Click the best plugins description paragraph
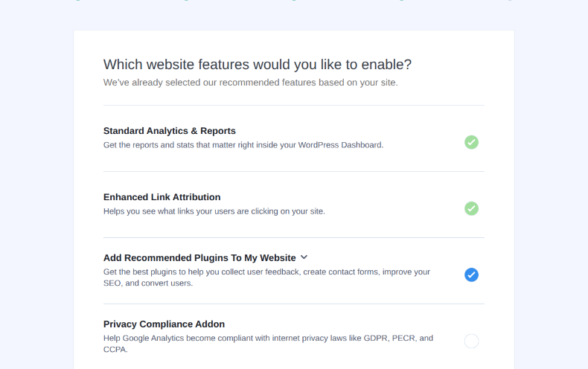The height and width of the screenshot is (369, 588). 266,277
